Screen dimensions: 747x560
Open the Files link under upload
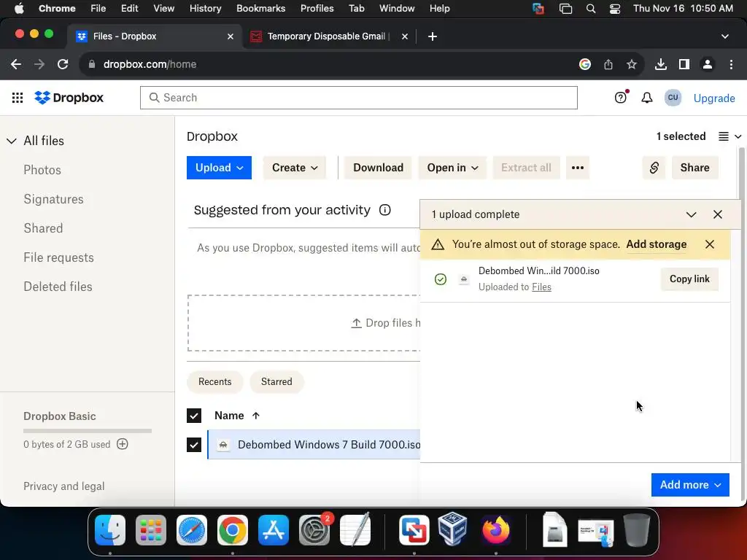click(x=541, y=287)
